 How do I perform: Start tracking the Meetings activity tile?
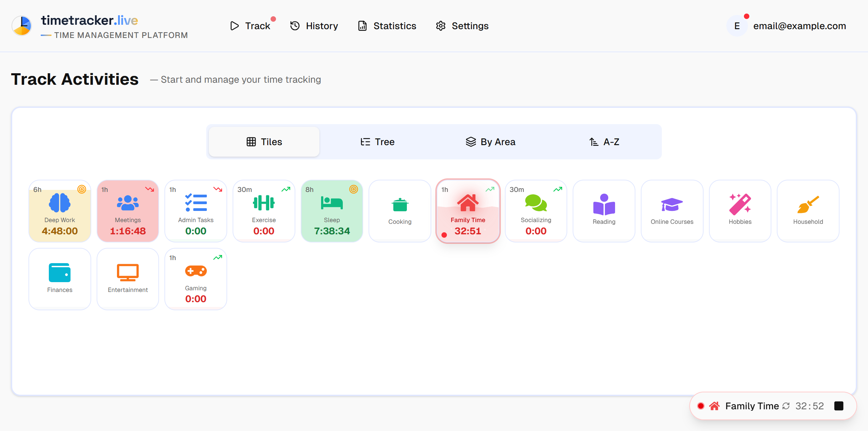point(127,211)
